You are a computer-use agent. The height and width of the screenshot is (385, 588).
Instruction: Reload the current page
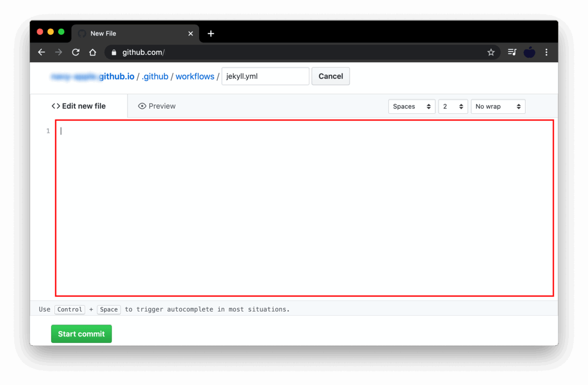coord(76,52)
